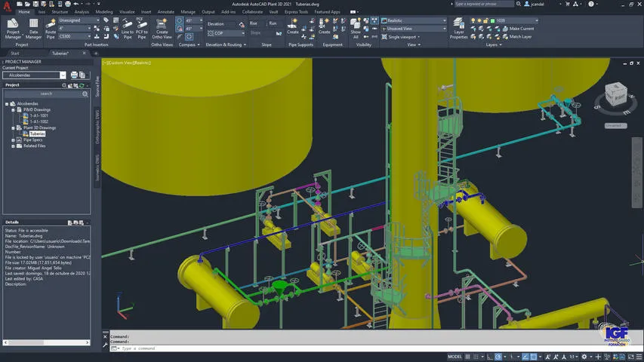Open the pipe size 4" dropdown

(74, 29)
